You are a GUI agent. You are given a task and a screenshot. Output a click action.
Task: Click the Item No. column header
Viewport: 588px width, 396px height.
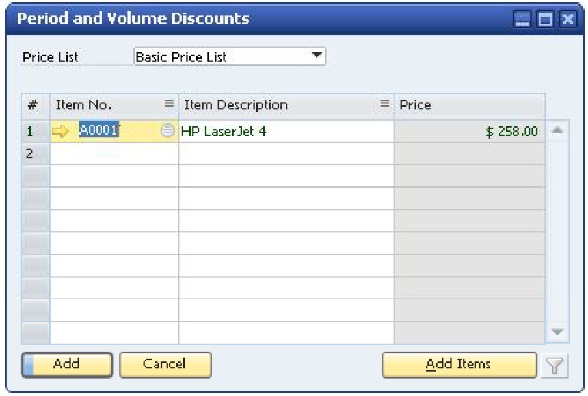[x=114, y=105]
